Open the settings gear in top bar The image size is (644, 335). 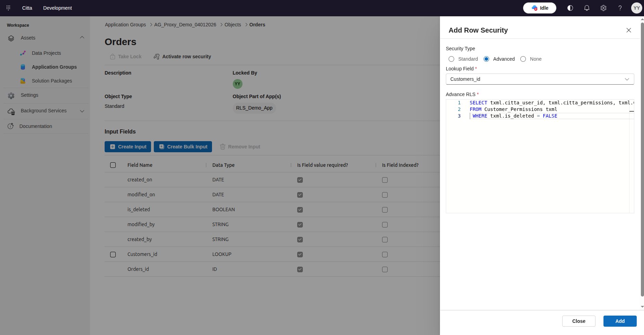pos(603,8)
